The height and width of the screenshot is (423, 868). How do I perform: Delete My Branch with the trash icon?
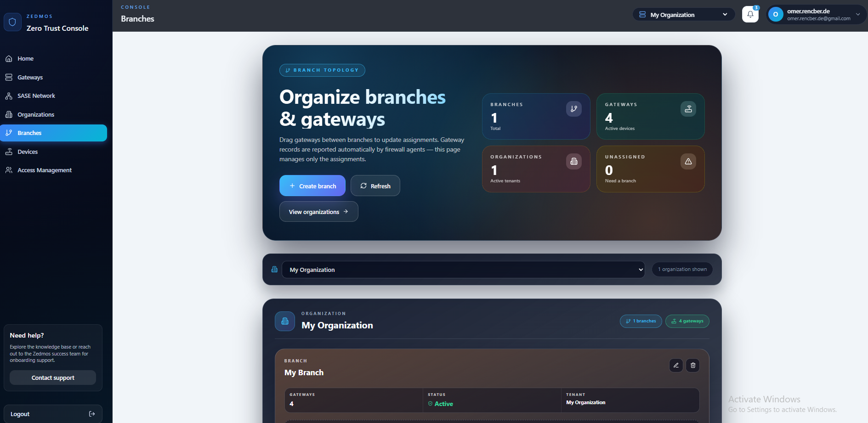693,366
